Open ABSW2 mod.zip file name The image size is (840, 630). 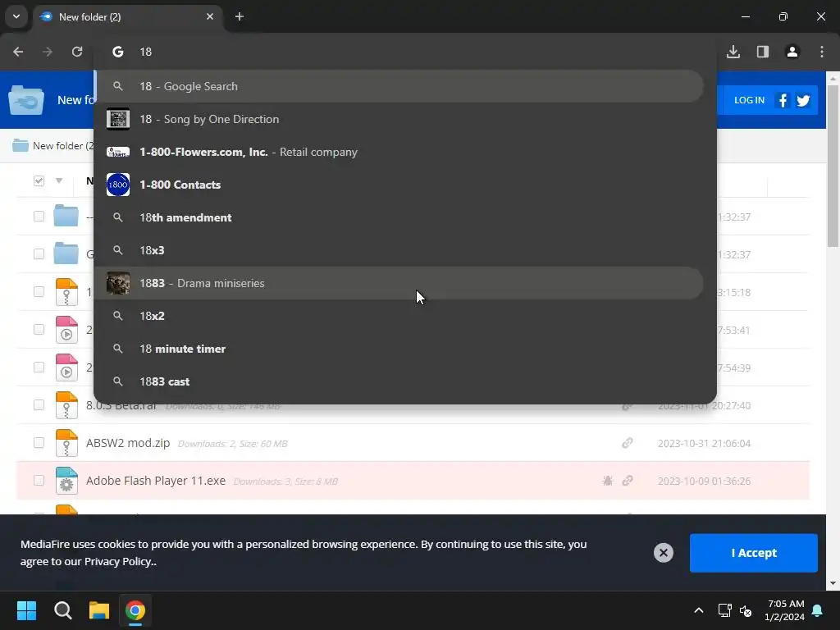coord(128,443)
